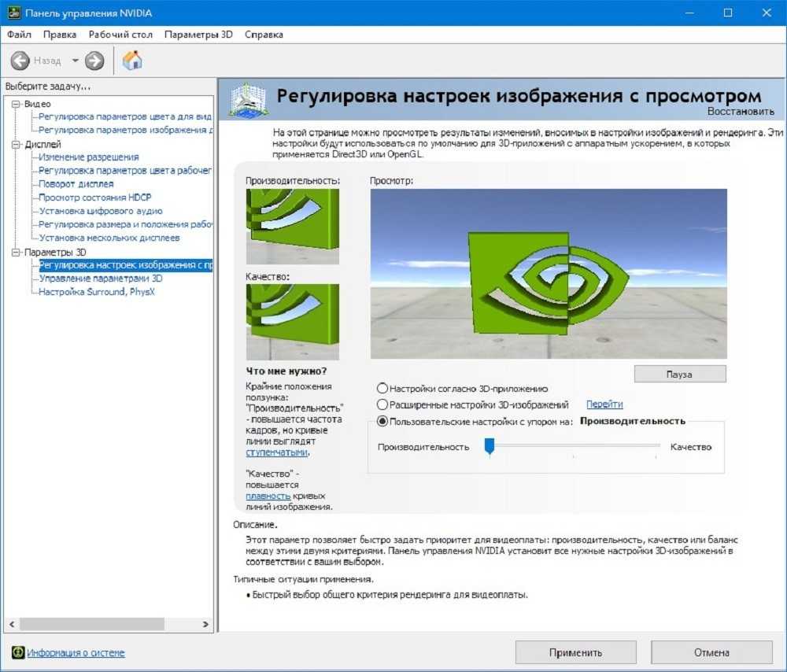Collapse the Видео tree section

pos(17,104)
